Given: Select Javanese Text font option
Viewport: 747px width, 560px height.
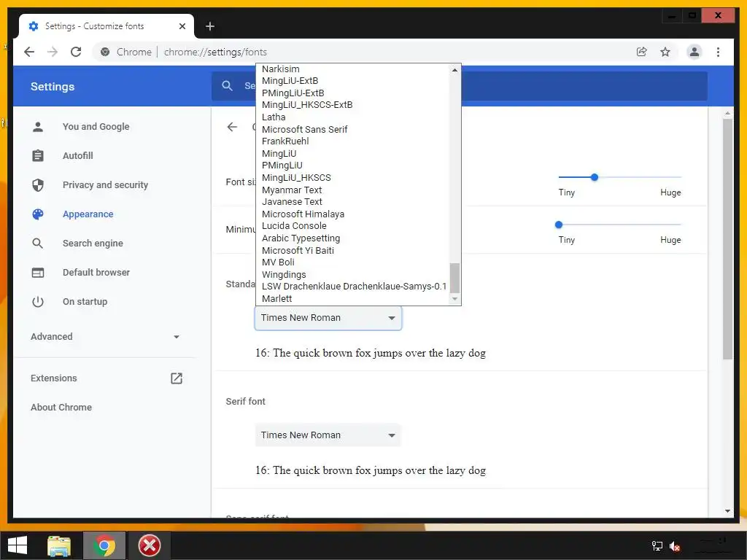Looking at the screenshot, I should point(352,202).
